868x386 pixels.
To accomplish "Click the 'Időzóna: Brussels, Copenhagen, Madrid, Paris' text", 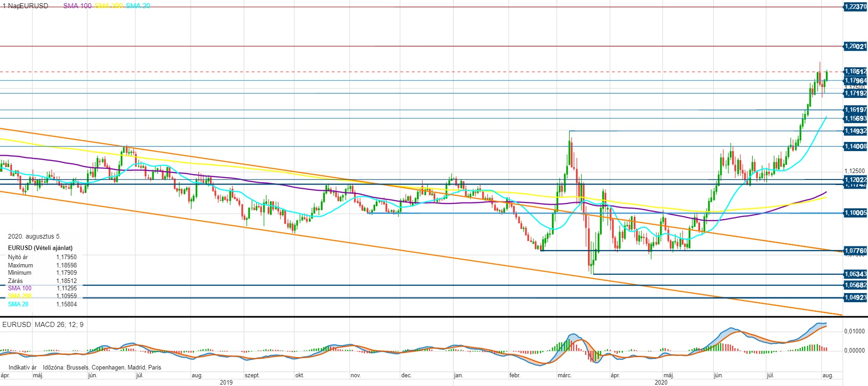I will (x=102, y=367).
